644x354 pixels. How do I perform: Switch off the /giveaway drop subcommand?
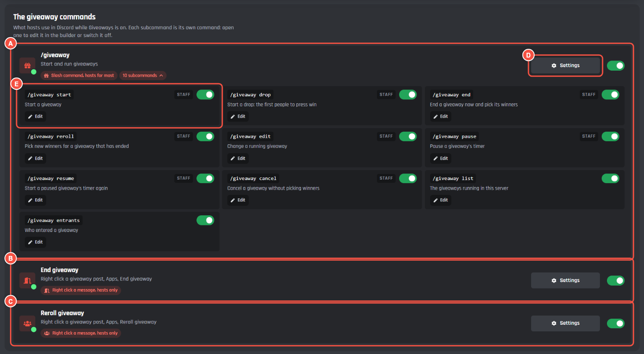pos(408,95)
